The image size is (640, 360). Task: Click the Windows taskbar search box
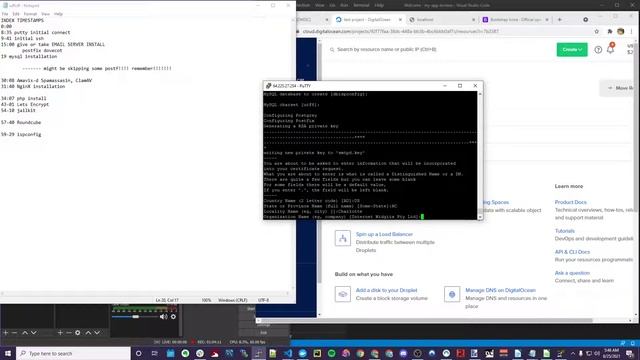73,353
